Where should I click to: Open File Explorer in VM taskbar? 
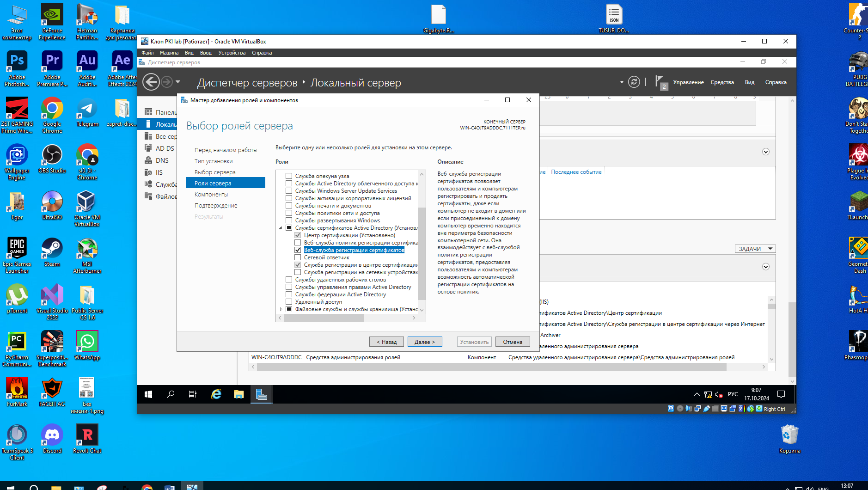click(x=238, y=394)
